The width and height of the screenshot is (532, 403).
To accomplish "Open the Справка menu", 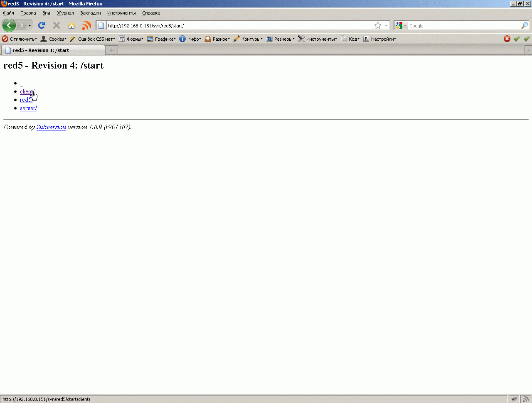I will click(151, 13).
